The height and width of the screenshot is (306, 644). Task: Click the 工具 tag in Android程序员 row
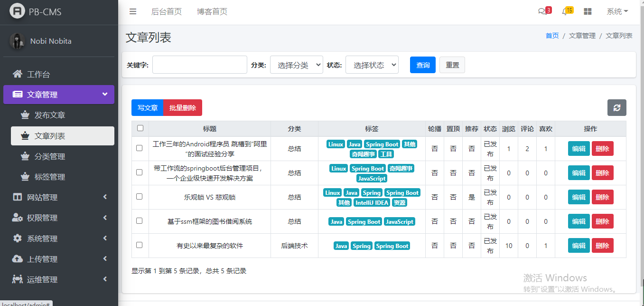coord(386,154)
